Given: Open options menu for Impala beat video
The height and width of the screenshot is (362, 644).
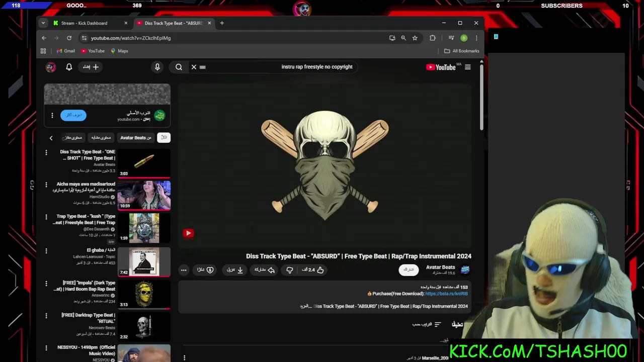Looking at the screenshot, I should pos(46,283).
